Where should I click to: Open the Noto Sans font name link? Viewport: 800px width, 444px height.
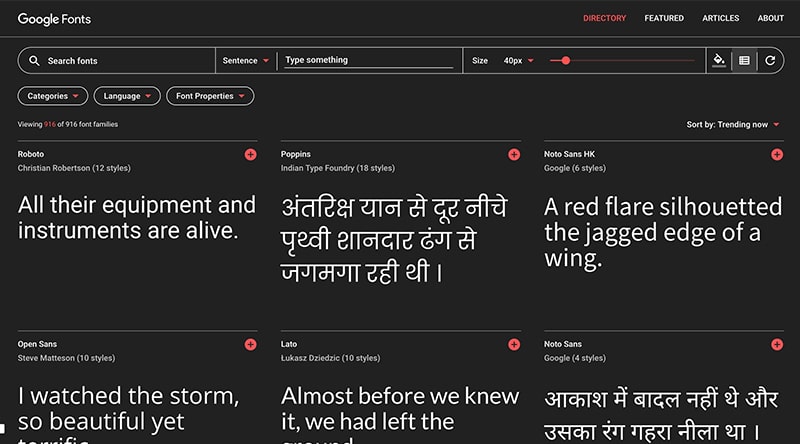click(563, 344)
